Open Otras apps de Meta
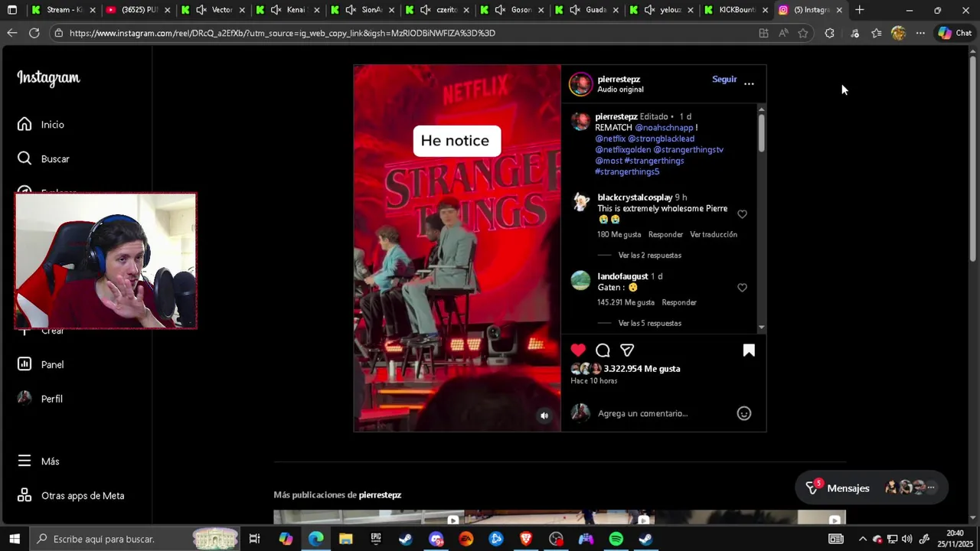980x551 pixels. point(70,496)
